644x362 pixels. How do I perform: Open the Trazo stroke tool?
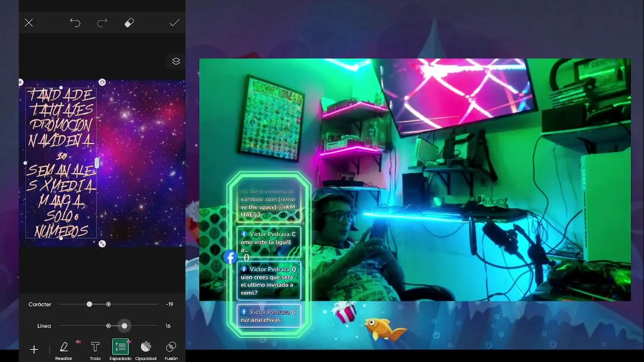(x=95, y=350)
